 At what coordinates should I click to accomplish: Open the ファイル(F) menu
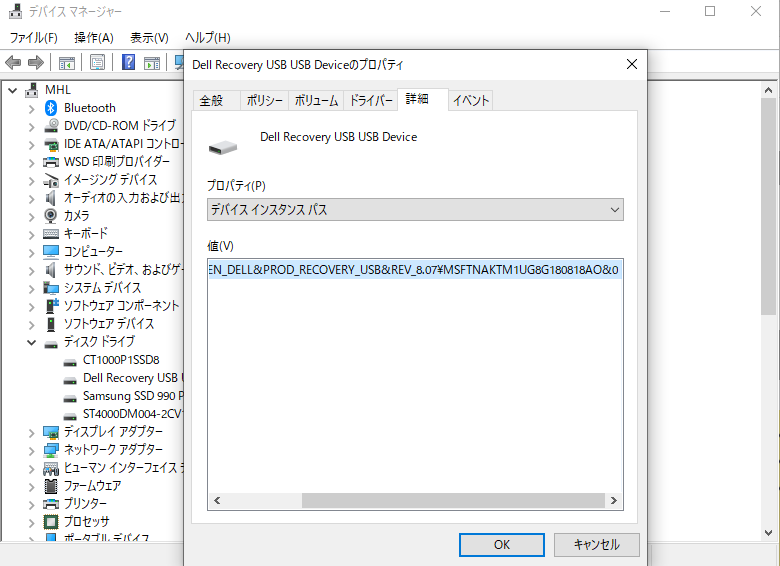point(33,38)
